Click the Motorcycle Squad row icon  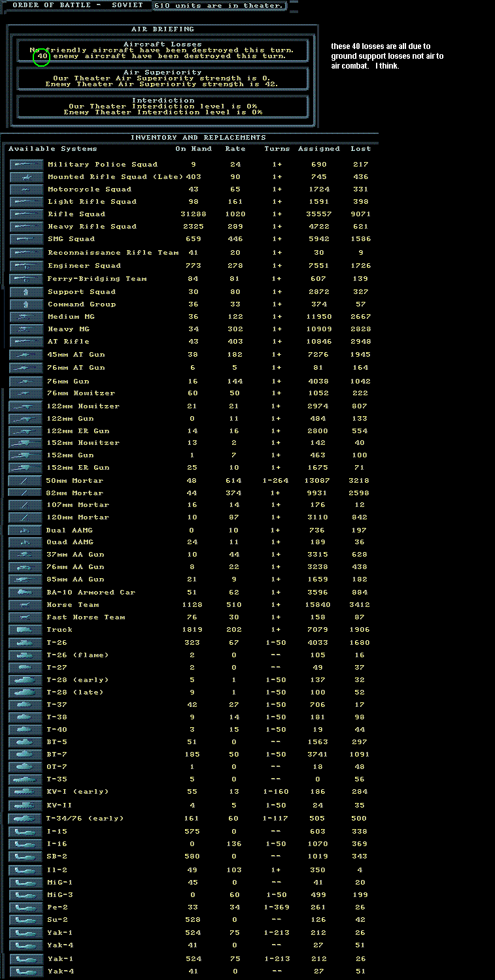click(27, 189)
